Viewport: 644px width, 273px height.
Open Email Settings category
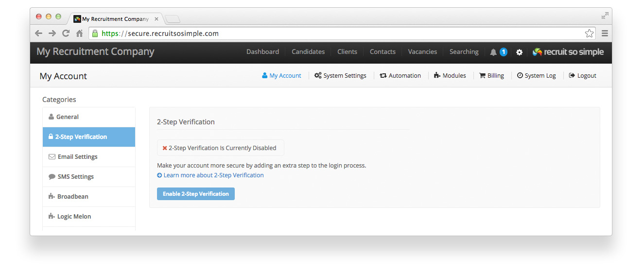[x=89, y=157]
